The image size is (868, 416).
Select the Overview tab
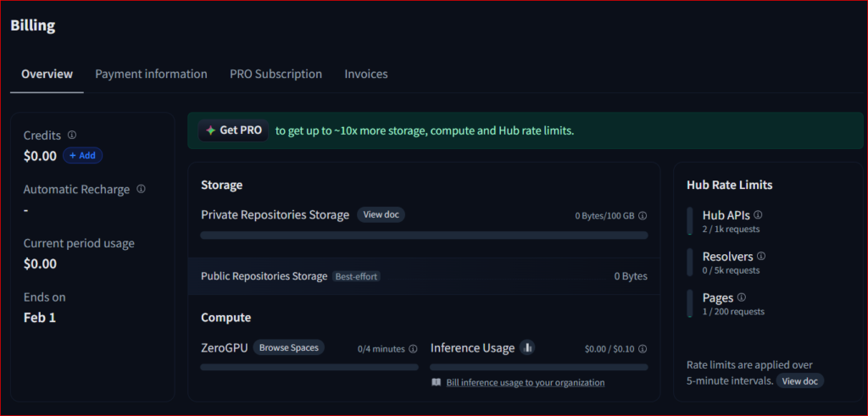pos(47,75)
